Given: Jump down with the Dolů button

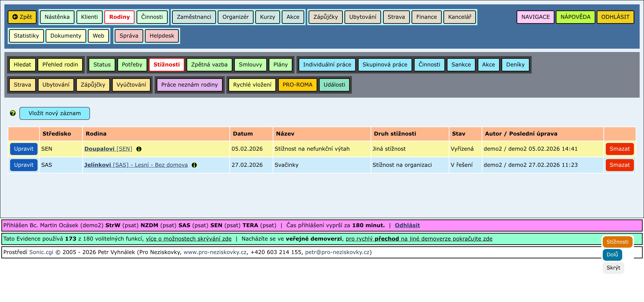Looking at the screenshot, I should [x=612, y=255].
